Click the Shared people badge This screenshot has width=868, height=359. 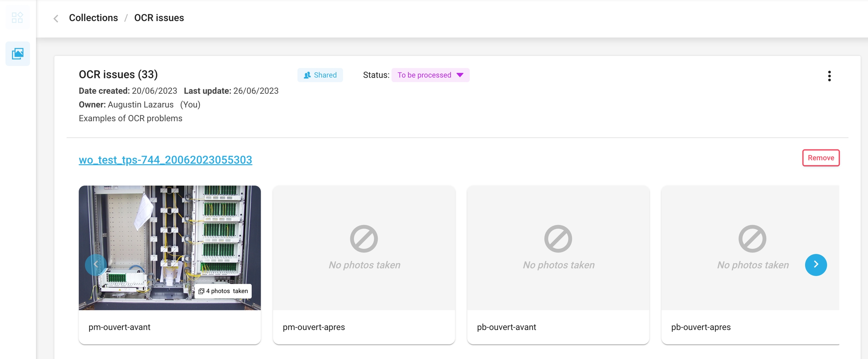pyautogui.click(x=320, y=75)
